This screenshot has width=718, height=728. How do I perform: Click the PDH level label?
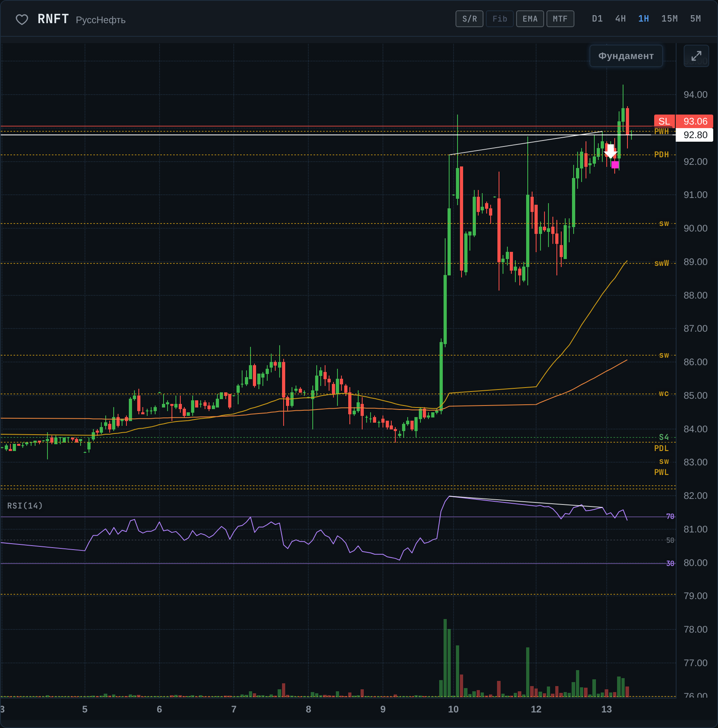coord(661,154)
